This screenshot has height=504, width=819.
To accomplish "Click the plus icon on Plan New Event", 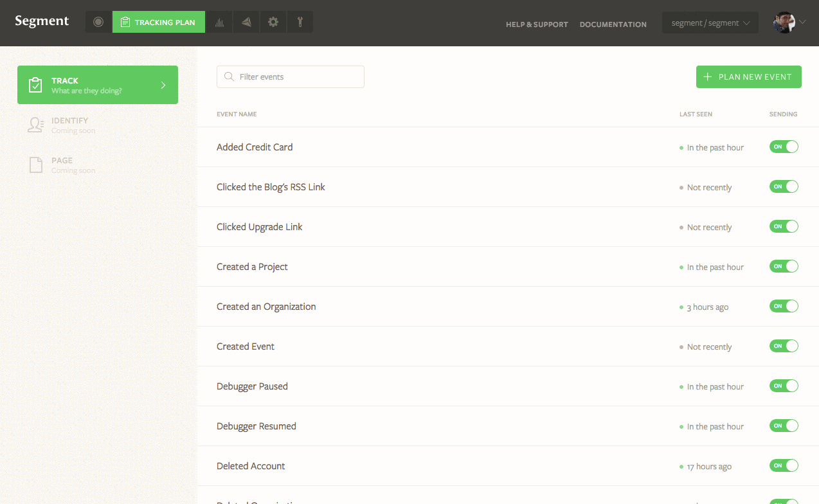I will 708,76.
